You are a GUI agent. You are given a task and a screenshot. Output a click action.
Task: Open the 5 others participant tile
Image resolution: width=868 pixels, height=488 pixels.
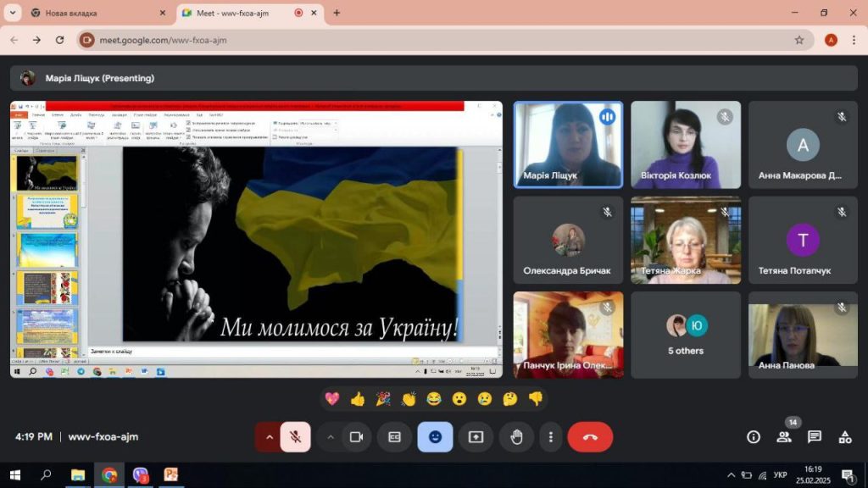point(686,335)
